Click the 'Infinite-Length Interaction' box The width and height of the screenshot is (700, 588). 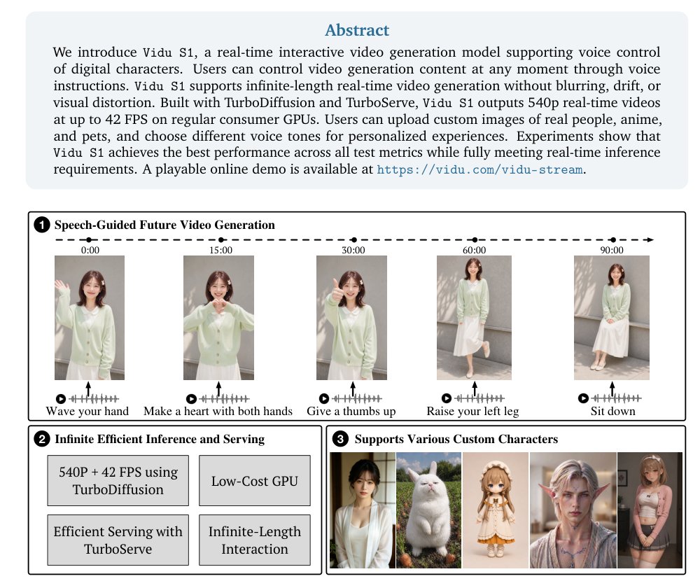[255, 540]
